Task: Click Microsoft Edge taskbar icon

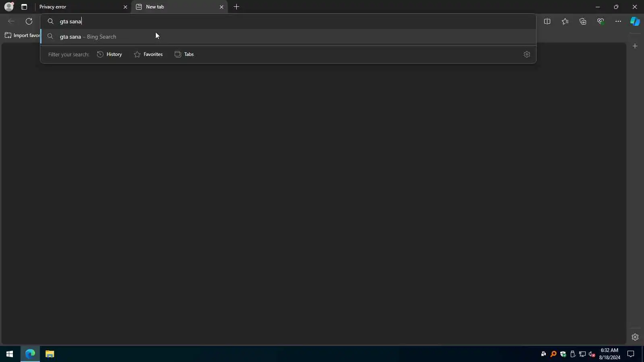Action: tap(30, 354)
